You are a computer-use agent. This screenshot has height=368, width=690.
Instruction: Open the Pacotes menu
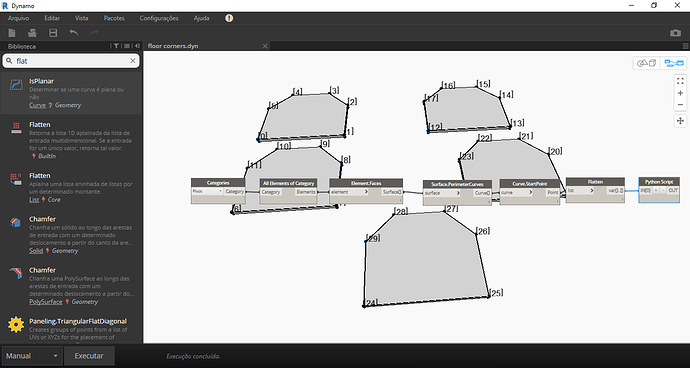coord(114,18)
